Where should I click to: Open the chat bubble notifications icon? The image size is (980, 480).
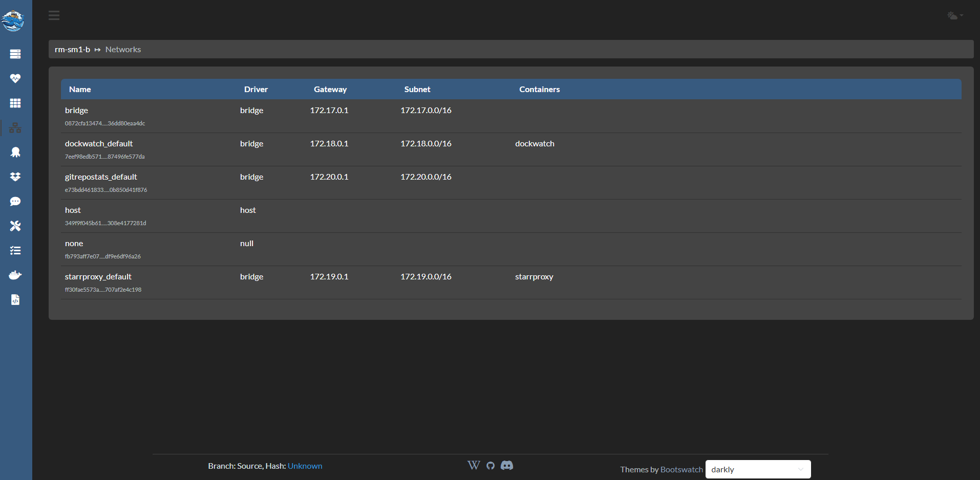click(x=15, y=201)
